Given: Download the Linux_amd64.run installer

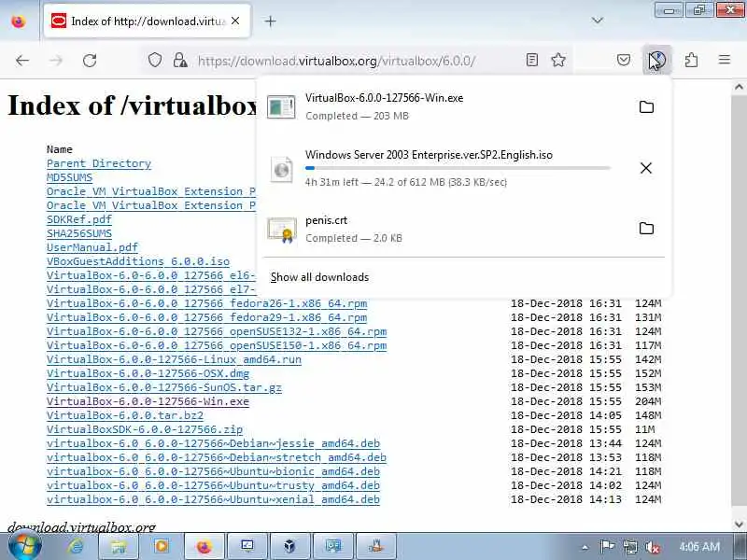Looking at the screenshot, I should pyautogui.click(x=174, y=359).
